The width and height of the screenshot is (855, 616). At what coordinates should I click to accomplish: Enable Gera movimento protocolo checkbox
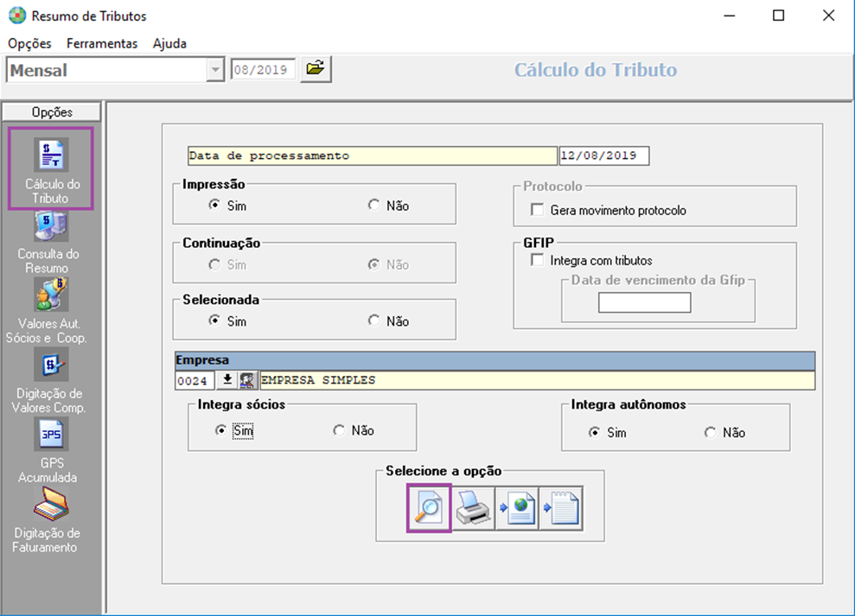pyautogui.click(x=537, y=210)
